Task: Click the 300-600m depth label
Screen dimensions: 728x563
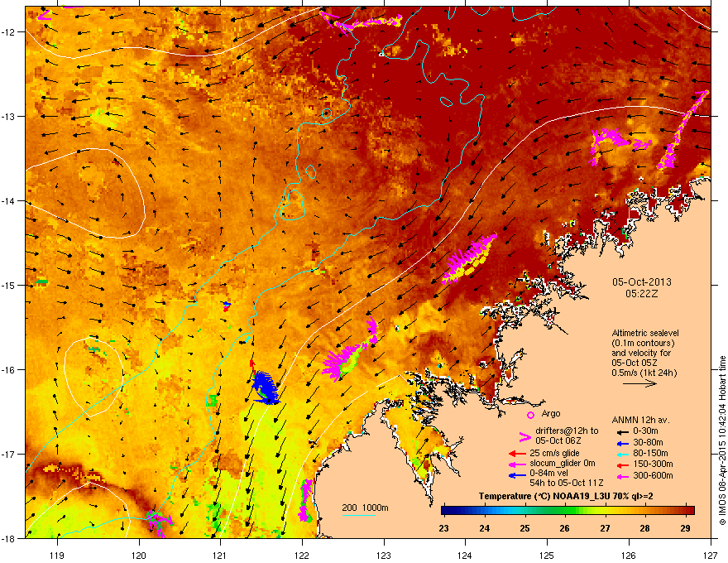Action: click(653, 476)
